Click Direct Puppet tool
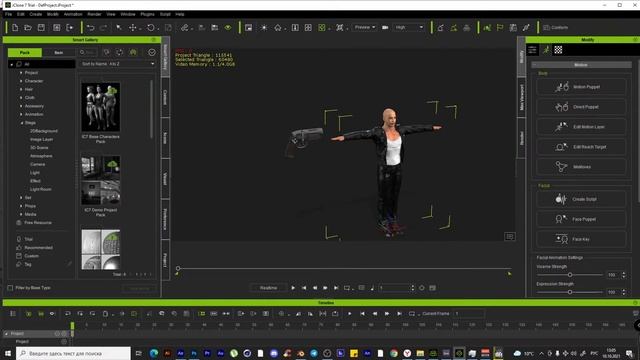 click(x=581, y=107)
